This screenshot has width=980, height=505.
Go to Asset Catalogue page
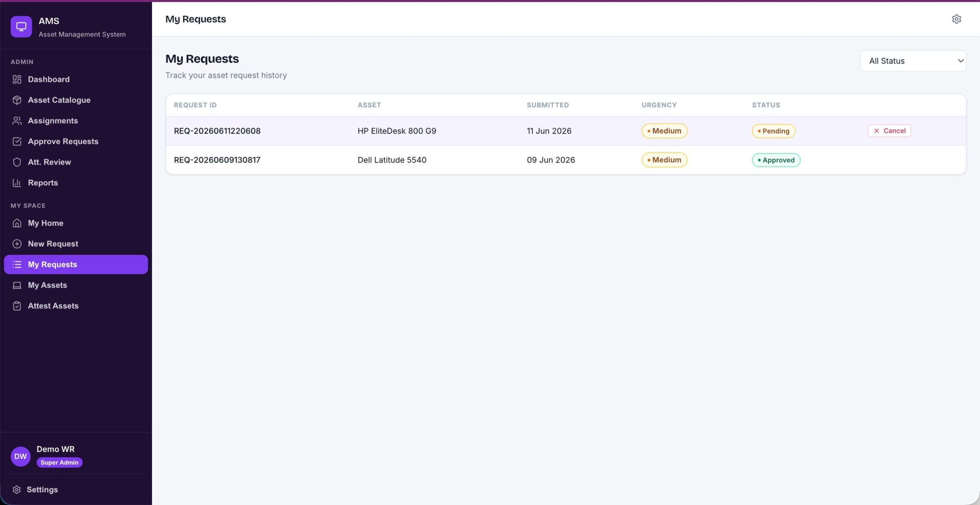76,100
